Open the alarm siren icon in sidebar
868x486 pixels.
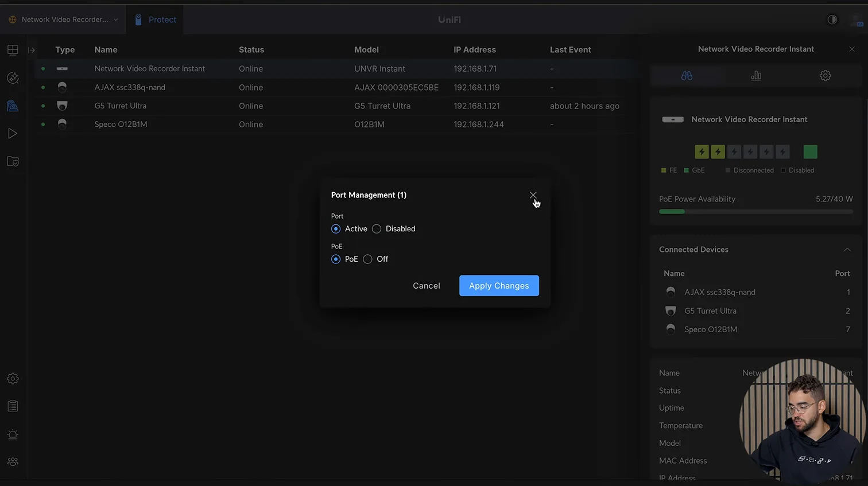pyautogui.click(x=13, y=434)
